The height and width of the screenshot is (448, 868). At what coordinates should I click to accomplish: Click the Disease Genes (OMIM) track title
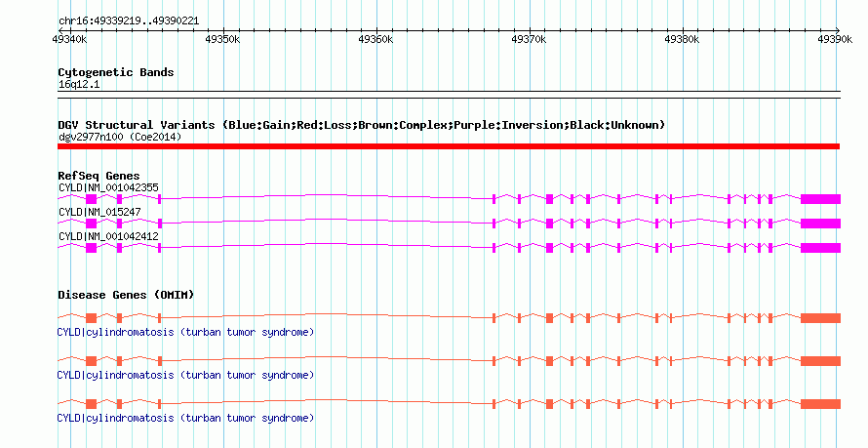click(126, 295)
